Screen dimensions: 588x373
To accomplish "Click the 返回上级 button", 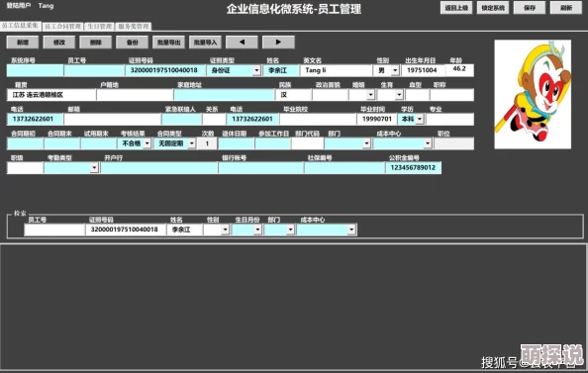I will [x=456, y=8].
